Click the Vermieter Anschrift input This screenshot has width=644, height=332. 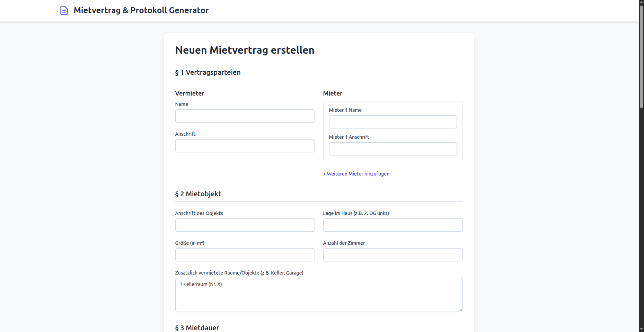(245, 146)
